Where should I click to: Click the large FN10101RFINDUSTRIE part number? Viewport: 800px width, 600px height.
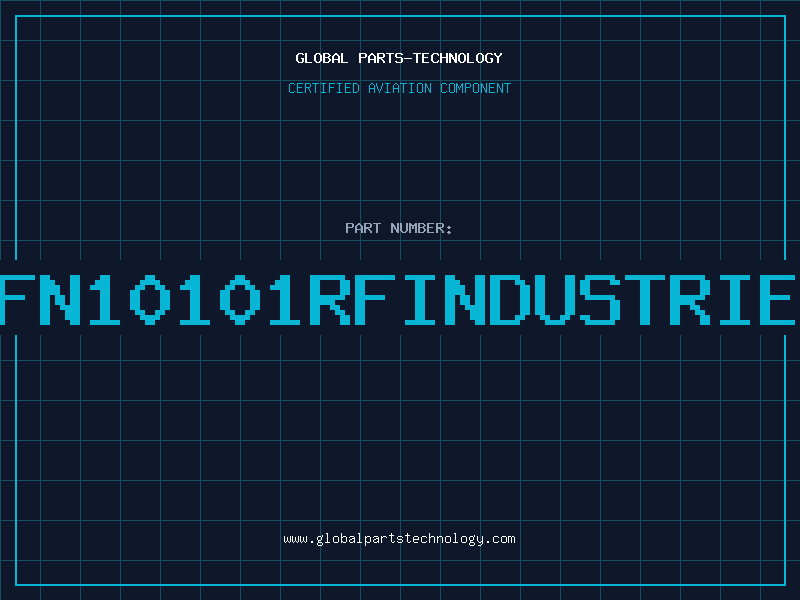pos(399,298)
